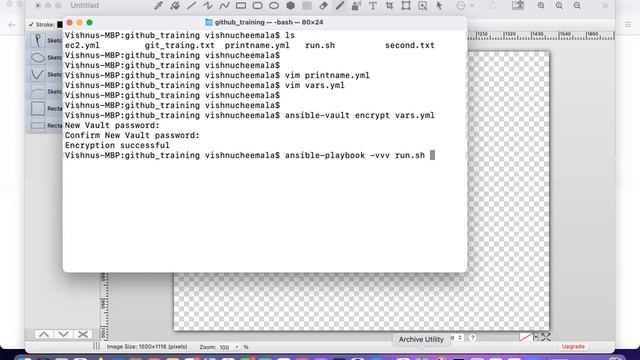Select the spray can tool
Viewport: 640px width, 360px height.
coord(356,6)
